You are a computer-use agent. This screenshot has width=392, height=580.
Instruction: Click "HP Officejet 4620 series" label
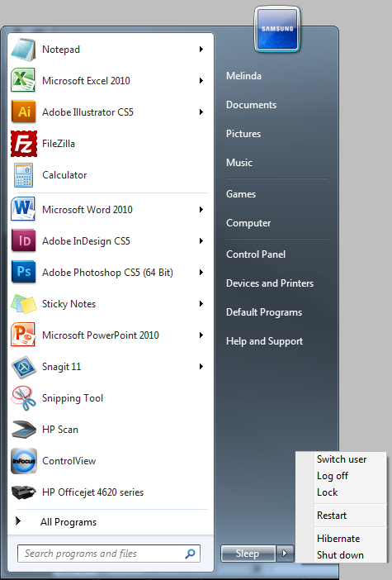coord(92,492)
